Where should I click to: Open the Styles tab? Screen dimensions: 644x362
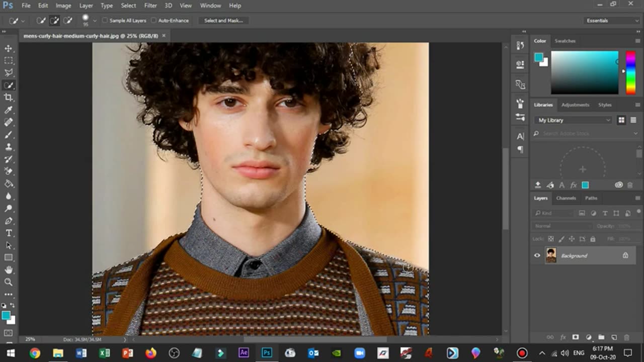click(x=605, y=105)
